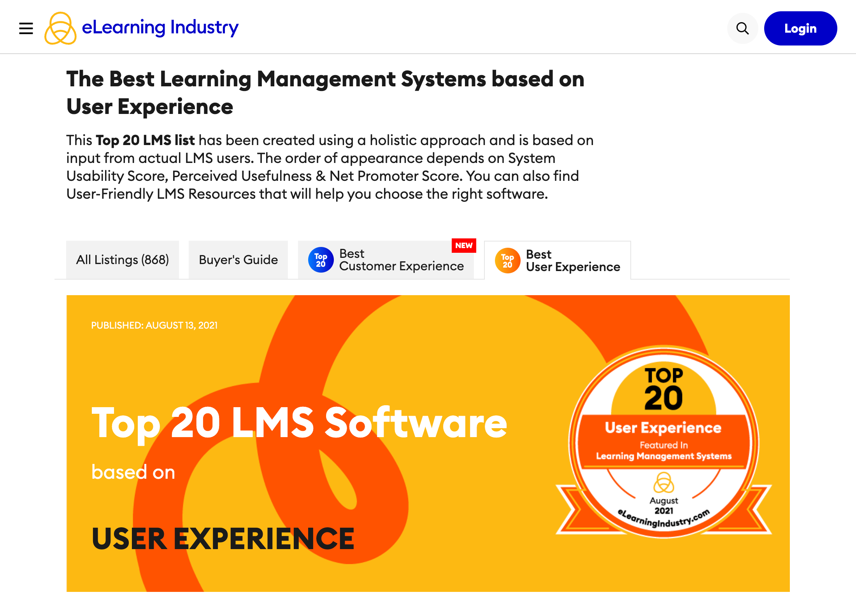Click the blue Top 20 badge icon
Image resolution: width=856 pixels, height=616 pixels.
pos(321,260)
